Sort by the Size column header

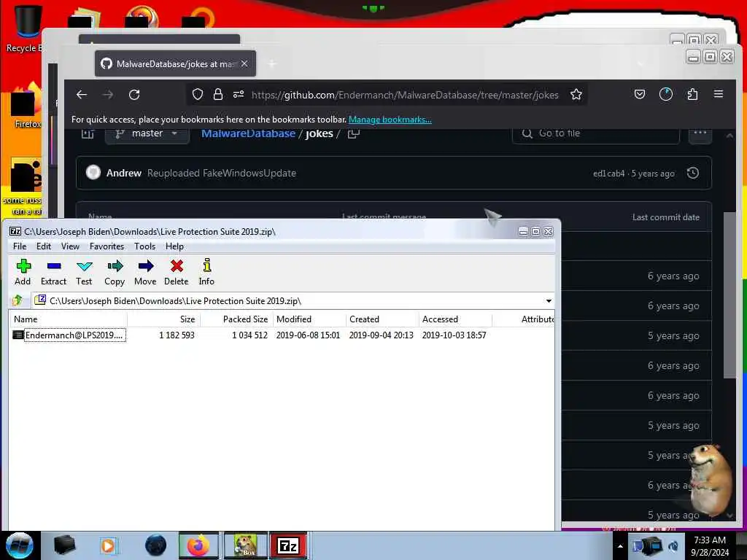[x=163, y=319]
